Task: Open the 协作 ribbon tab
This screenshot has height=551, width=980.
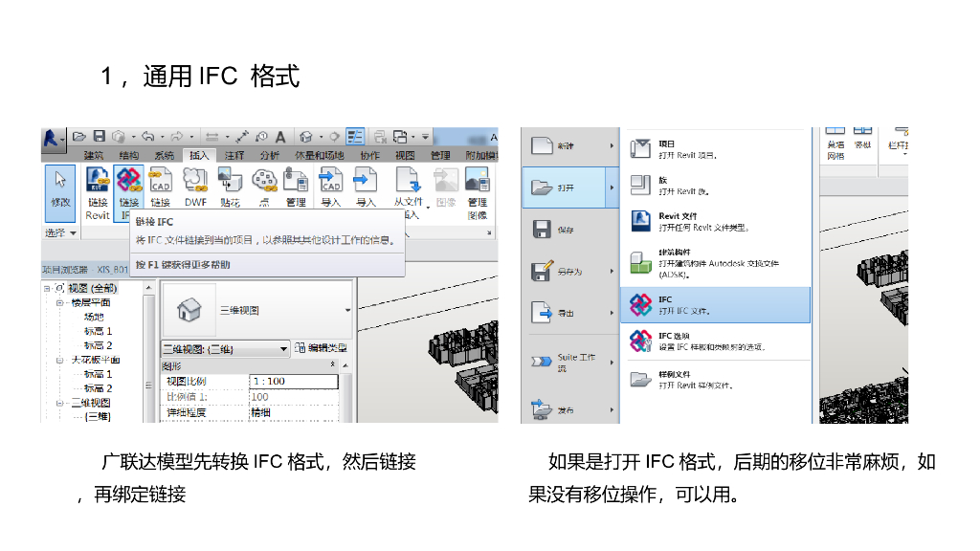Action: pos(369,155)
